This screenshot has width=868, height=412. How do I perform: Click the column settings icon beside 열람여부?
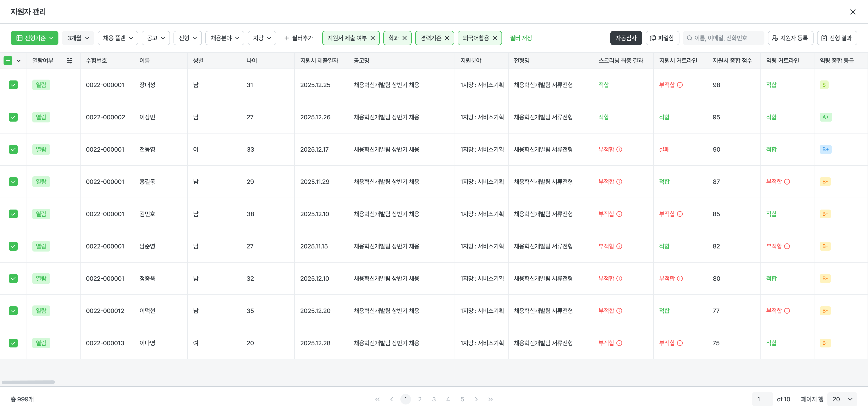69,61
